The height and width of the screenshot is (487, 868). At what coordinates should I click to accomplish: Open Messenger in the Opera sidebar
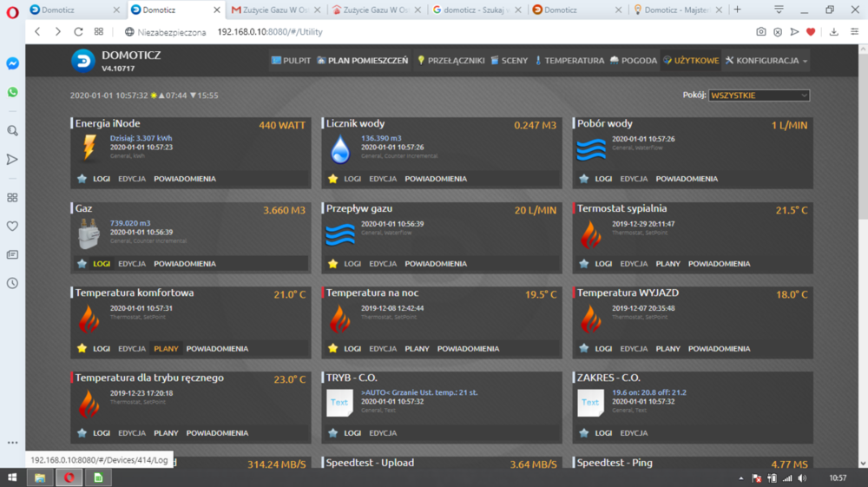tap(12, 63)
